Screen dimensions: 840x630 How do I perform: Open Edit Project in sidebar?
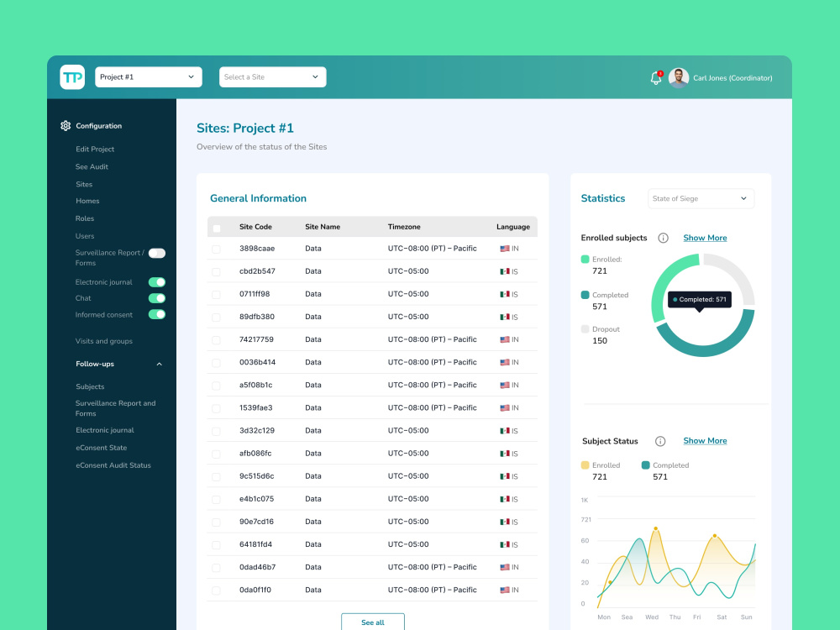click(95, 149)
